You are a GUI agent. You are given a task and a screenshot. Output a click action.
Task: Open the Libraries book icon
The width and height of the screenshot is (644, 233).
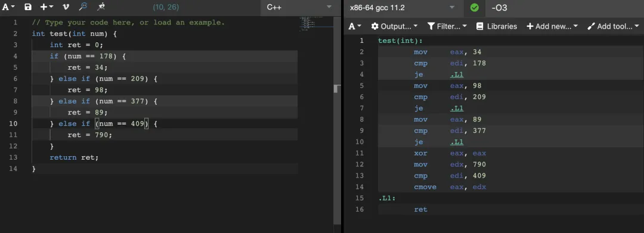pyautogui.click(x=496, y=26)
